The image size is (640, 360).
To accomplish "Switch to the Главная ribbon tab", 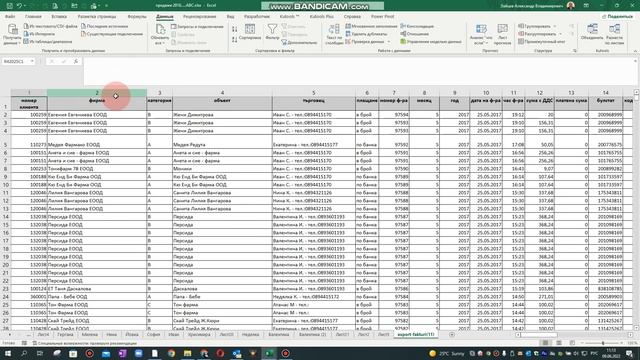I will tap(33, 16).
